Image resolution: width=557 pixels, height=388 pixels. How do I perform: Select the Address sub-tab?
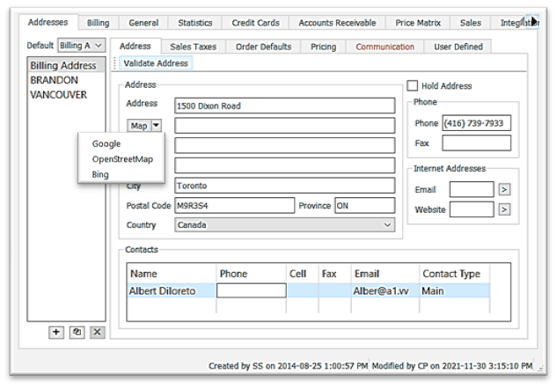pyautogui.click(x=135, y=46)
